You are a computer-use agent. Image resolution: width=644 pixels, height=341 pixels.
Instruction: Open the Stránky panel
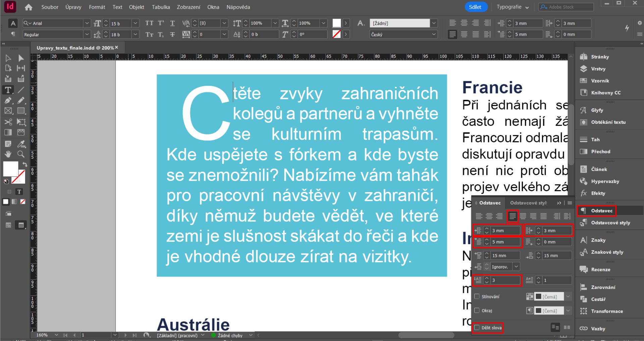(x=600, y=57)
